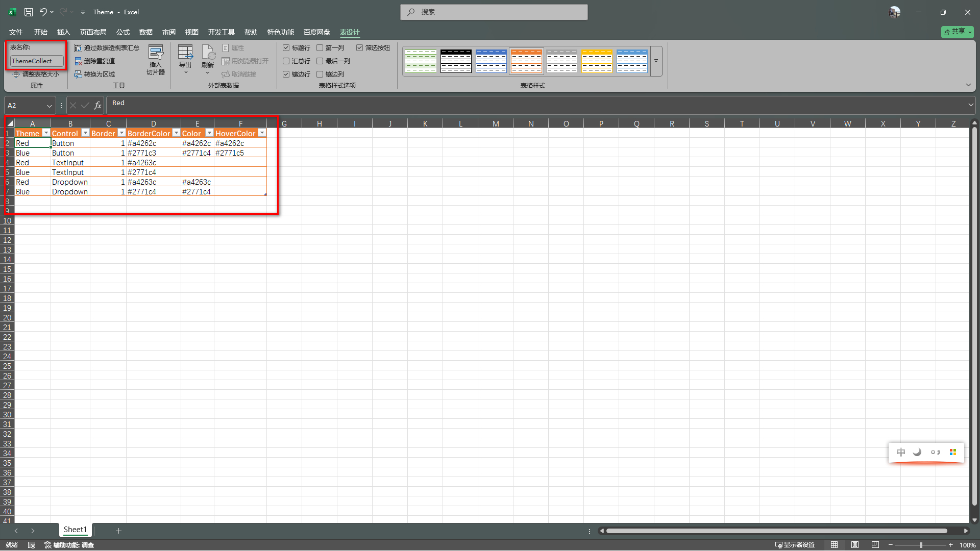
Task: Select the blue table style swatch
Action: point(491,61)
